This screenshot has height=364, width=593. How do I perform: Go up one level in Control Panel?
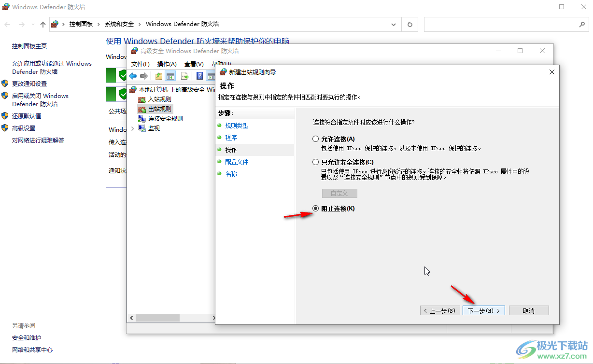(x=42, y=24)
